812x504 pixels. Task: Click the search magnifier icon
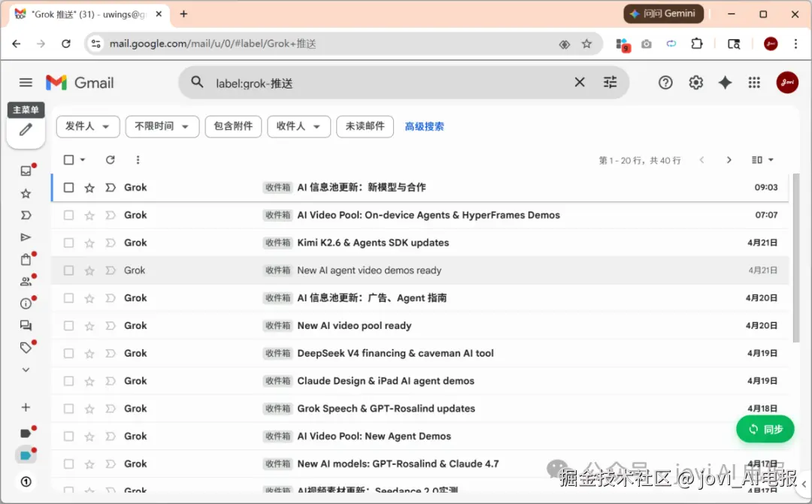point(197,82)
